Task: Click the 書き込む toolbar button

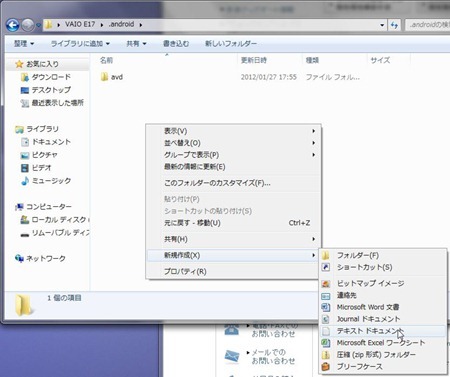Action: (176, 44)
